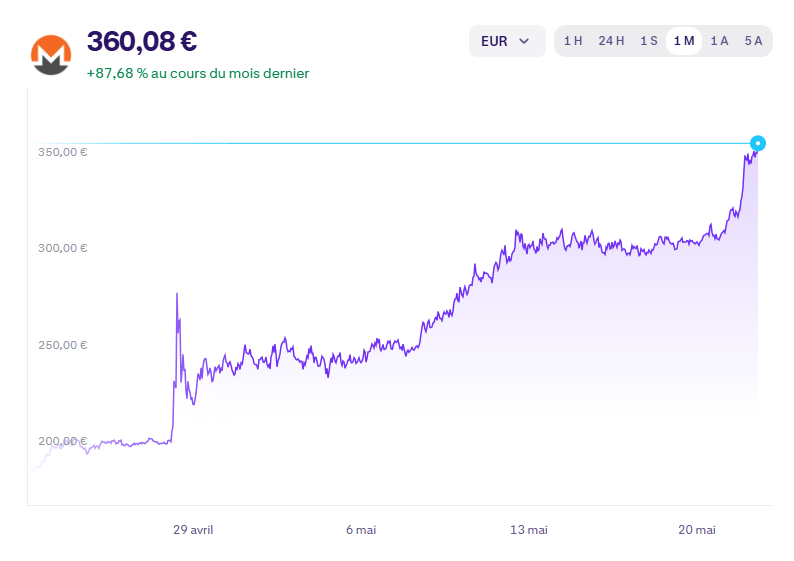
Task: Click the 350,00 € price axis label
Action: [63, 152]
